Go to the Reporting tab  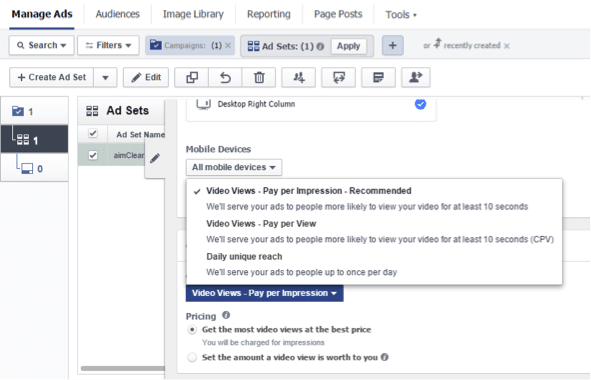[269, 14]
